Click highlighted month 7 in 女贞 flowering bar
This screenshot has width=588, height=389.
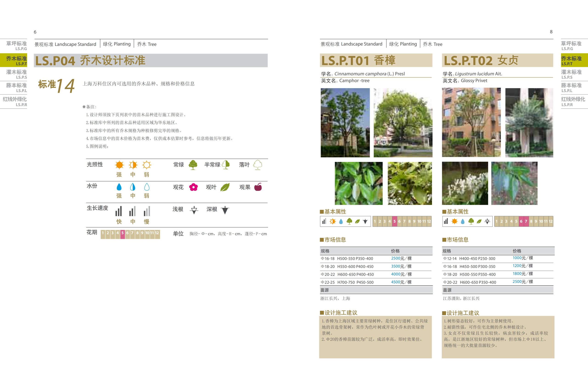pyautogui.click(x=526, y=221)
